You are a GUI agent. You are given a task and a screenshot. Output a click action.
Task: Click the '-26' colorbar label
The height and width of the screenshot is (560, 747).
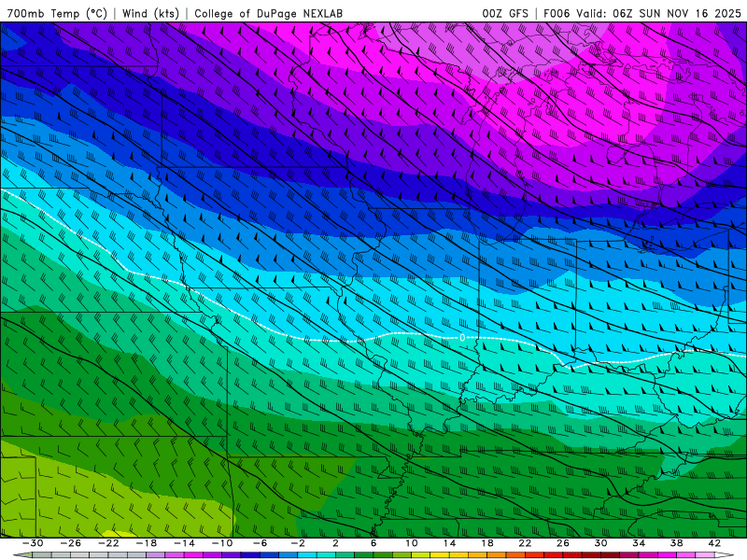[71, 543]
